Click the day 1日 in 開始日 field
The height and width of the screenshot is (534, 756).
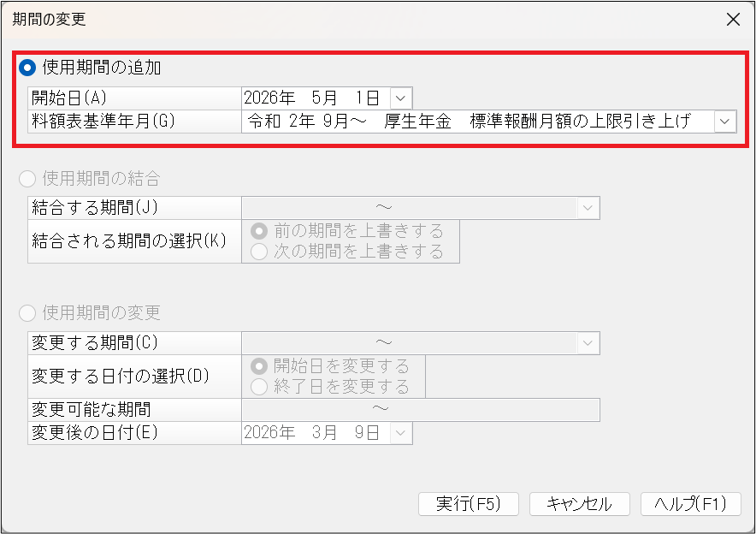coord(368,98)
